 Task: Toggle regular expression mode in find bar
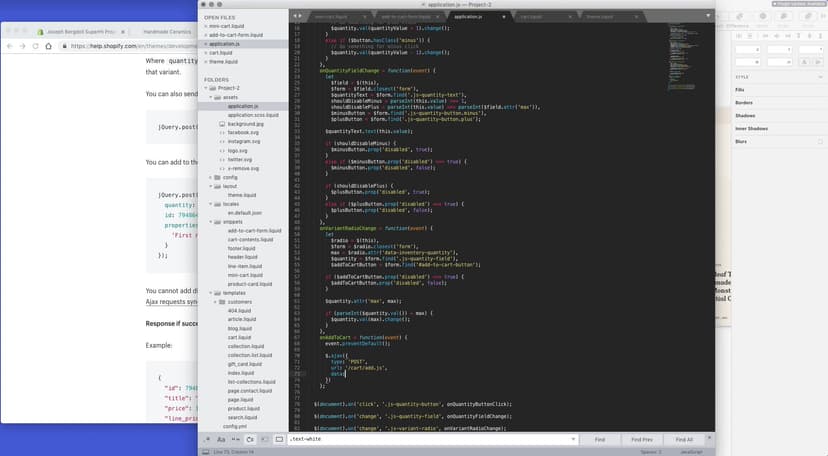(207, 439)
